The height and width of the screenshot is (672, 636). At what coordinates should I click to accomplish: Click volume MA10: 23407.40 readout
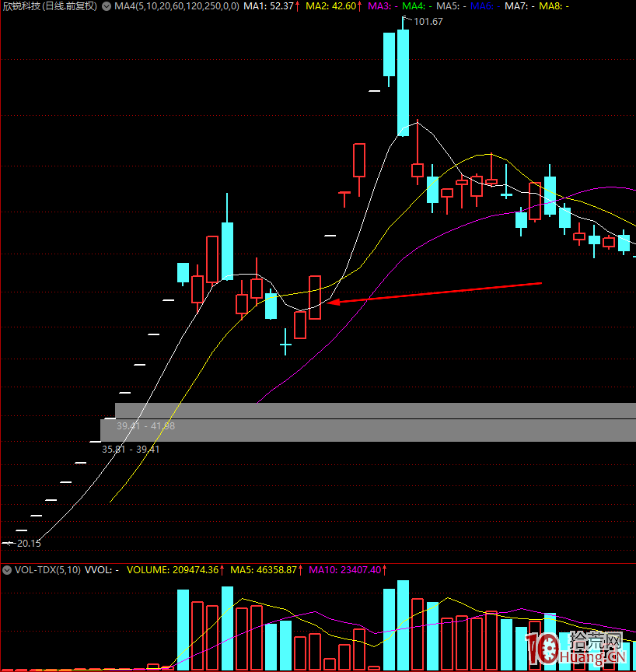pyautogui.click(x=348, y=570)
